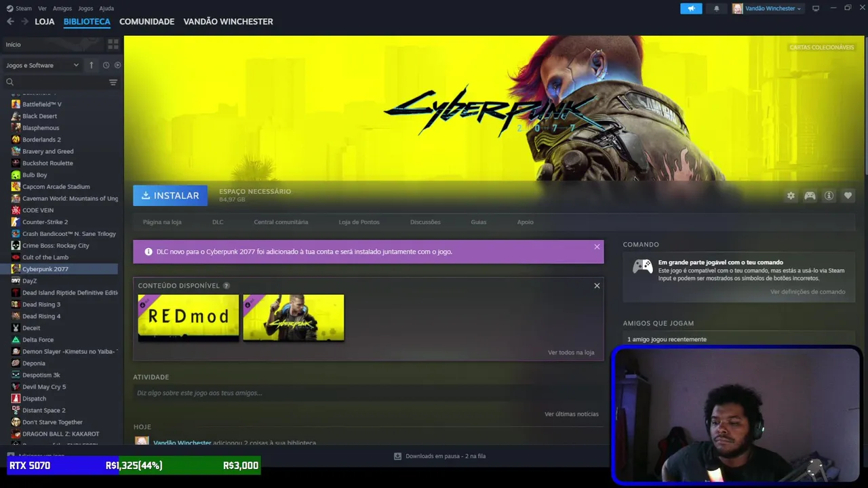Add Cyberpunk 2077 to favorites heart
Image resolution: width=868 pixels, height=488 pixels.
coord(848,196)
